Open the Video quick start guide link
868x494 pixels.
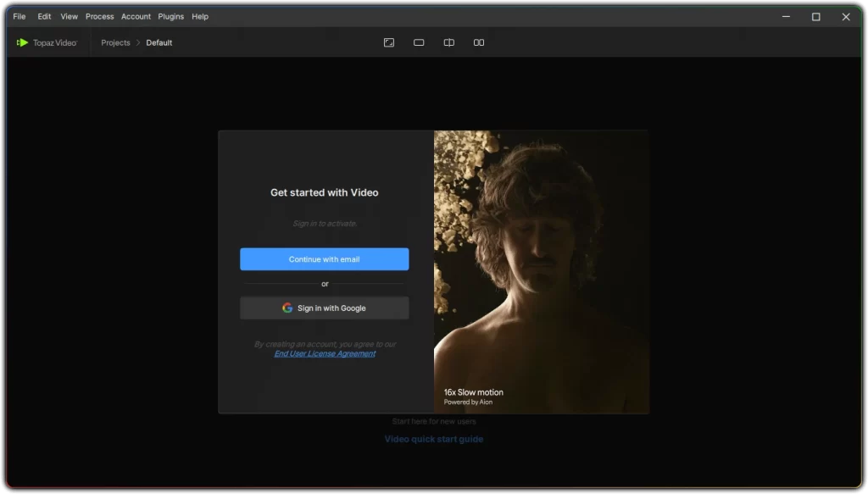433,439
